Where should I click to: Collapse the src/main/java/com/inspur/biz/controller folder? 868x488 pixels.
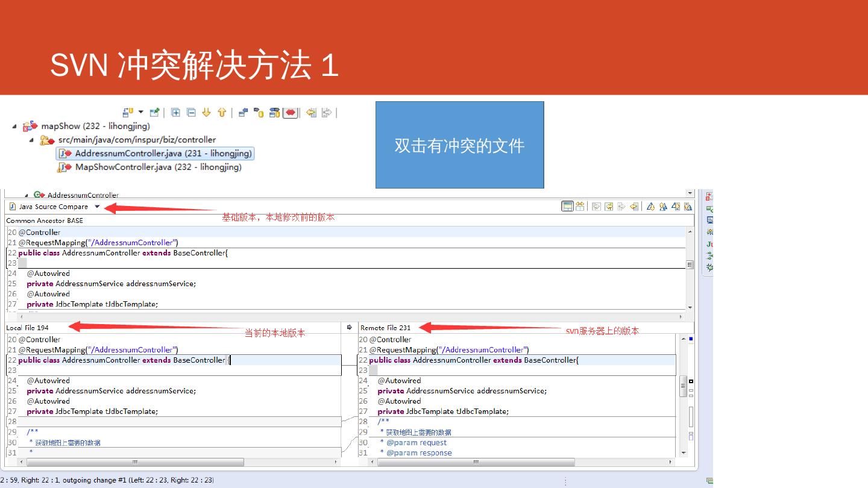32,140
